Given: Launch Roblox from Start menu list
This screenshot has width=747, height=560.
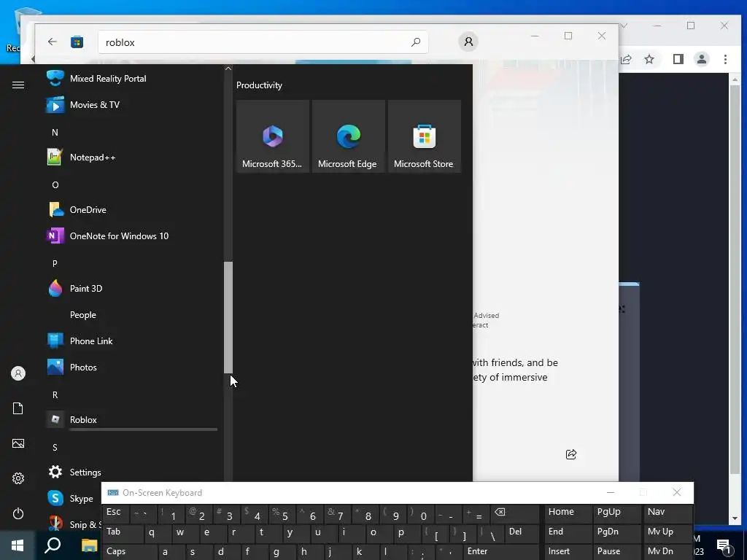Looking at the screenshot, I should click(x=131, y=419).
